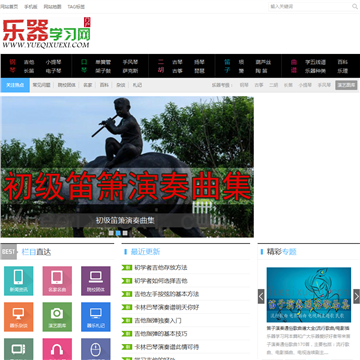Open the TAG标签 top link
Viewport: 360px width, 360px height.
click(x=76, y=7)
